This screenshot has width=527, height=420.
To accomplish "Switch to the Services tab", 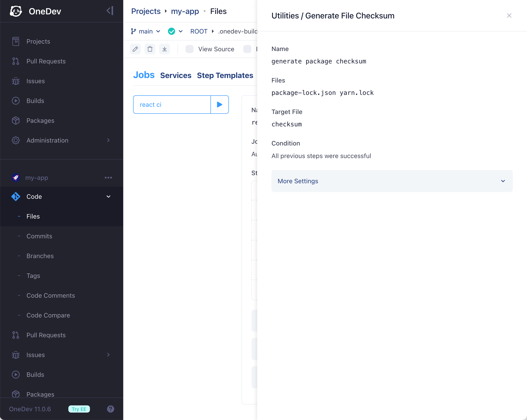I will coord(176,75).
